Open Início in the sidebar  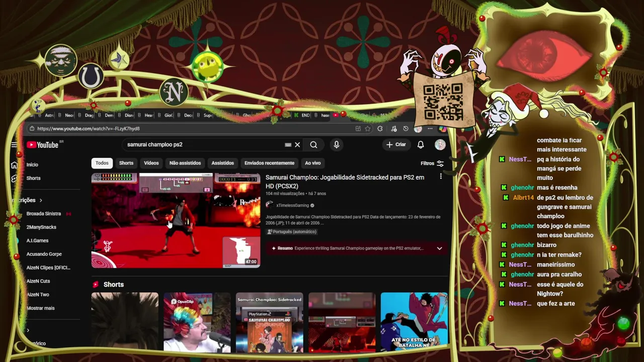tap(32, 164)
